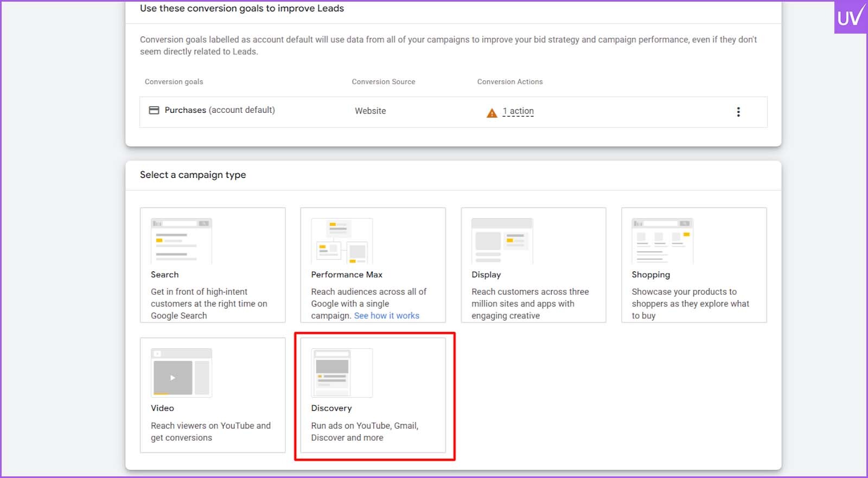This screenshot has height=478, width=868.
Task: Click the Purchases credit card icon
Action: point(154,110)
